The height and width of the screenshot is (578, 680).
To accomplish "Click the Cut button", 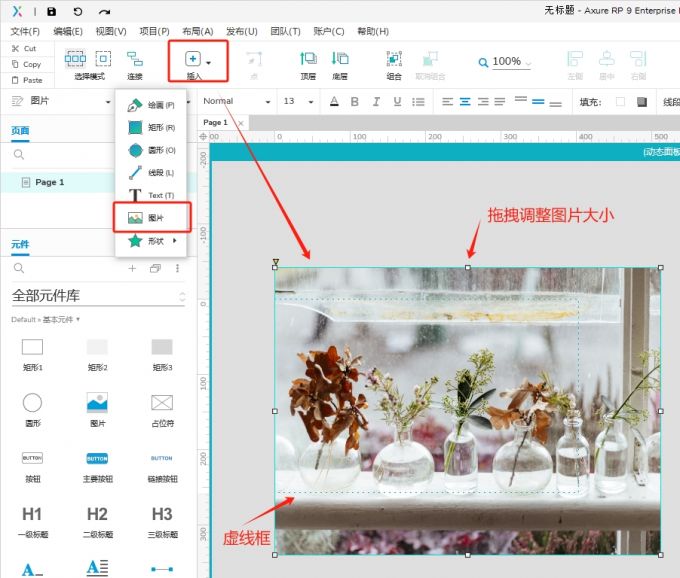I will click(x=24, y=49).
